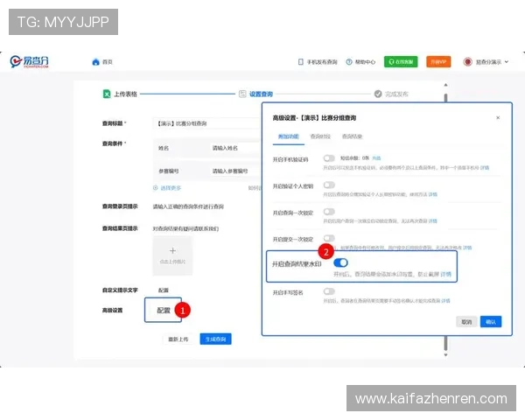The image size is (525, 420).
Task: Open 手机发布查询 phone icon link
Action: pyautogui.click(x=301, y=62)
